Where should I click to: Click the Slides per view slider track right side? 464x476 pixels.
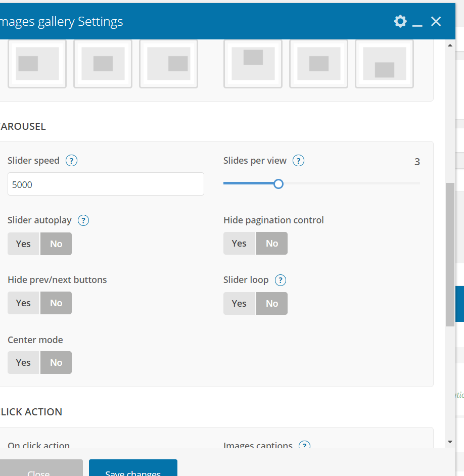(x=352, y=183)
